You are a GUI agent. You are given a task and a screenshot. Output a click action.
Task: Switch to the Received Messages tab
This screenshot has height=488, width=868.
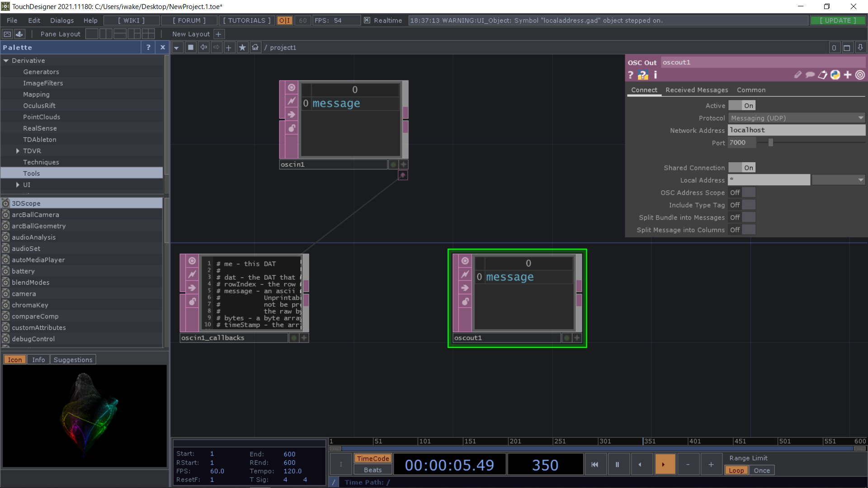click(696, 90)
